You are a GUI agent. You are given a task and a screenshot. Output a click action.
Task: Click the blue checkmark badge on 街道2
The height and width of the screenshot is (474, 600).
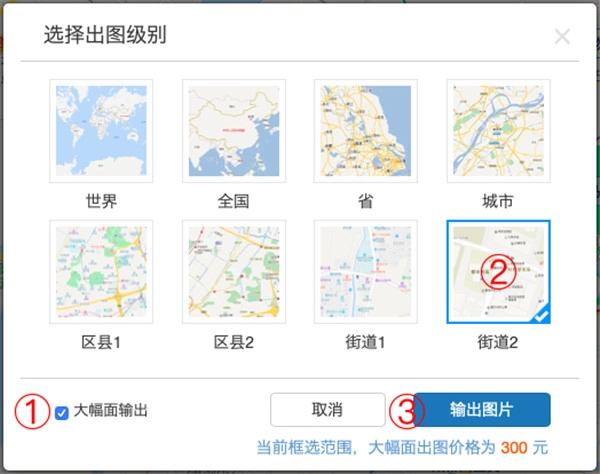click(540, 316)
